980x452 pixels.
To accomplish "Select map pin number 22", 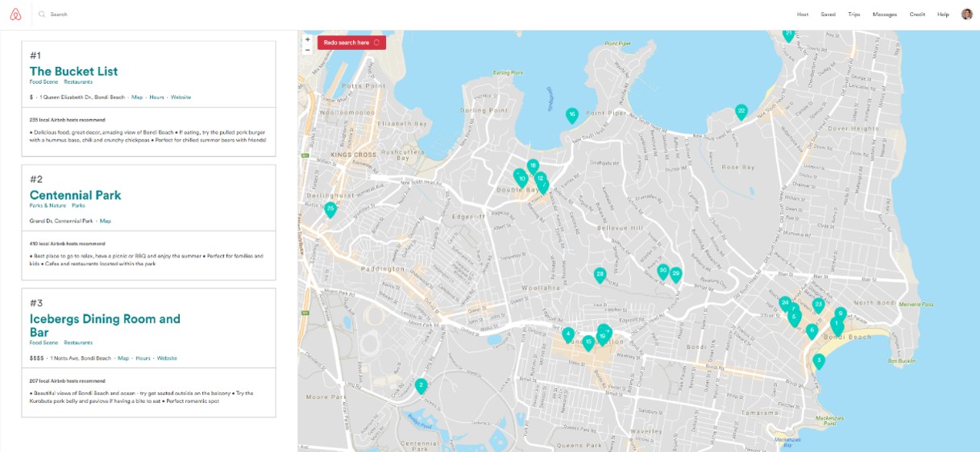I will click(x=741, y=111).
